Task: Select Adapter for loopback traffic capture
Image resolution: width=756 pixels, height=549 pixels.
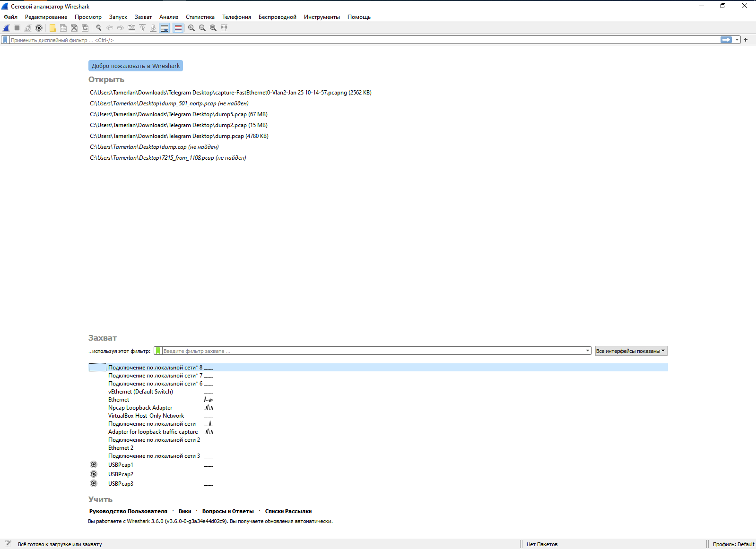Action: [378, 432]
